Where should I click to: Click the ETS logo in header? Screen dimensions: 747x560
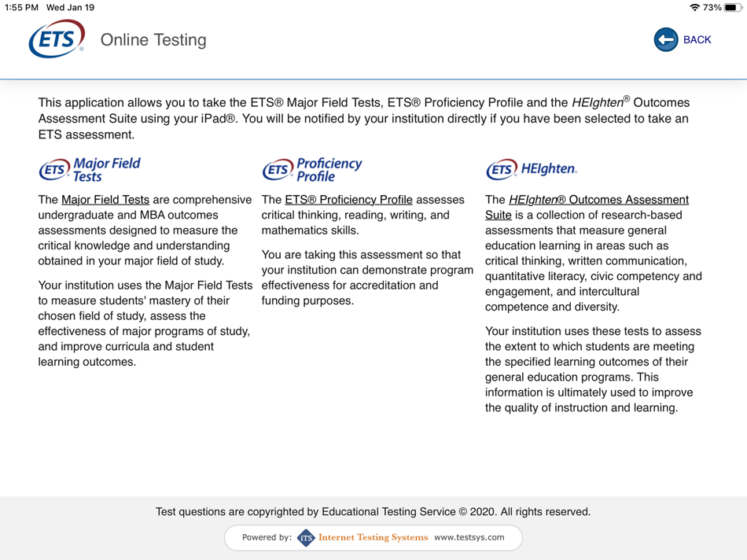click(57, 39)
